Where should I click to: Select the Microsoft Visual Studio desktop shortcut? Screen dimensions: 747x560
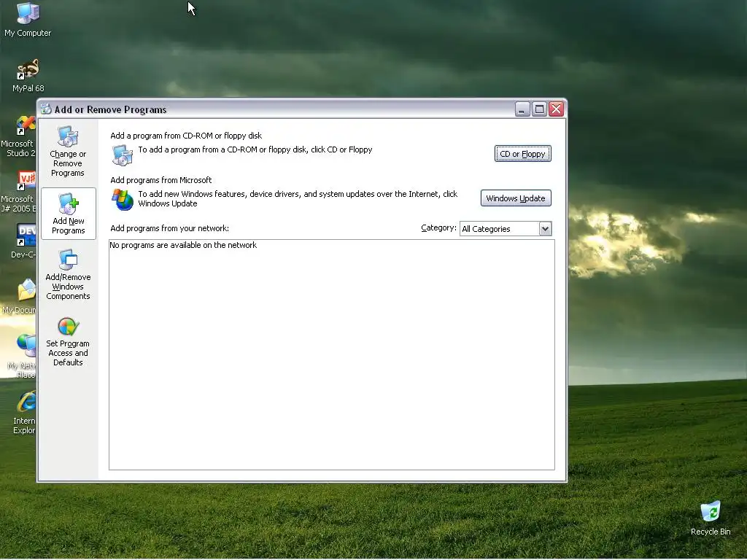(18, 136)
